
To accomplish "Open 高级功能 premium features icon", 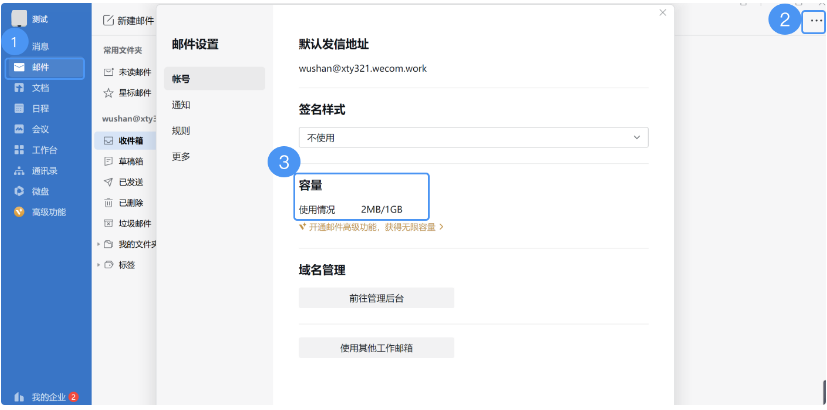I will [19, 212].
